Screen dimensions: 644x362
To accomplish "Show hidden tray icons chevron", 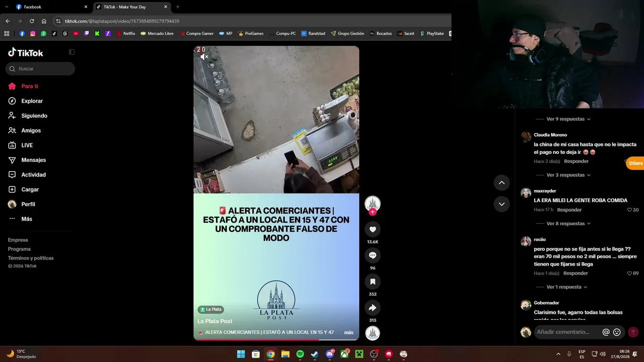I will (558, 354).
